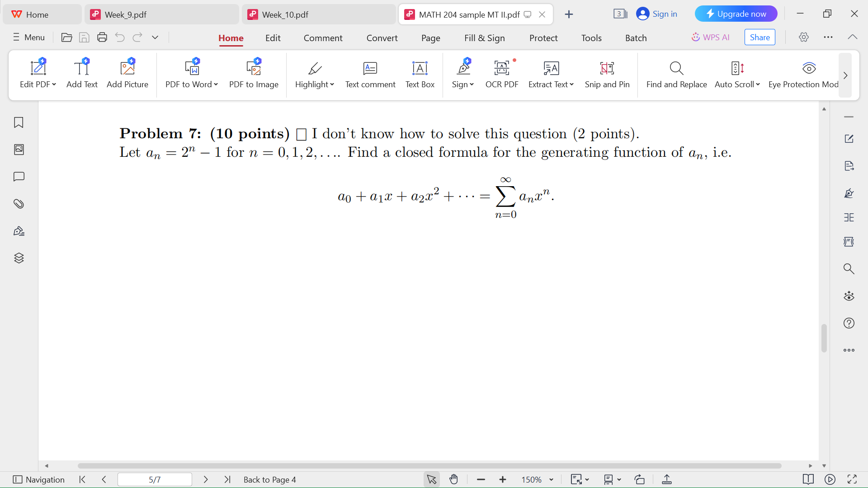868x488 pixels.
Task: Click in the page number input field
Action: pos(154,479)
